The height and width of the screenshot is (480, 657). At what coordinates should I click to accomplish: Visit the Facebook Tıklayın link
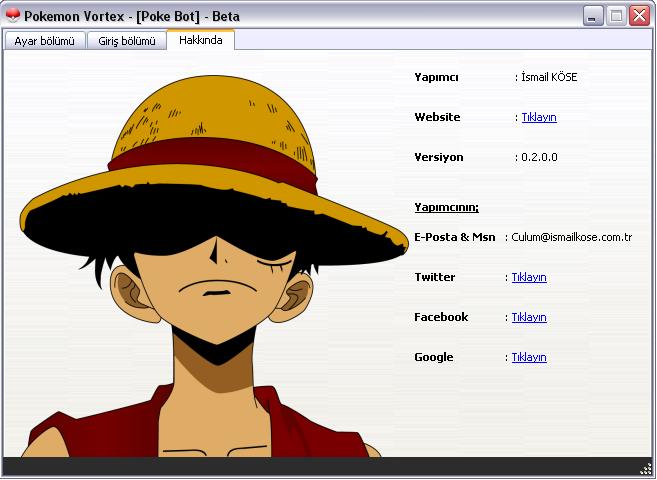[529, 317]
